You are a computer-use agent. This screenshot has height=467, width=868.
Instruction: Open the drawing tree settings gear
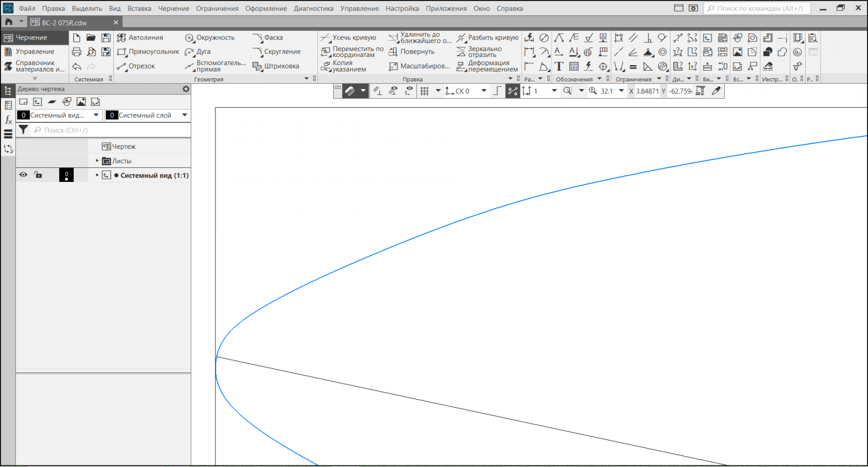(x=186, y=89)
